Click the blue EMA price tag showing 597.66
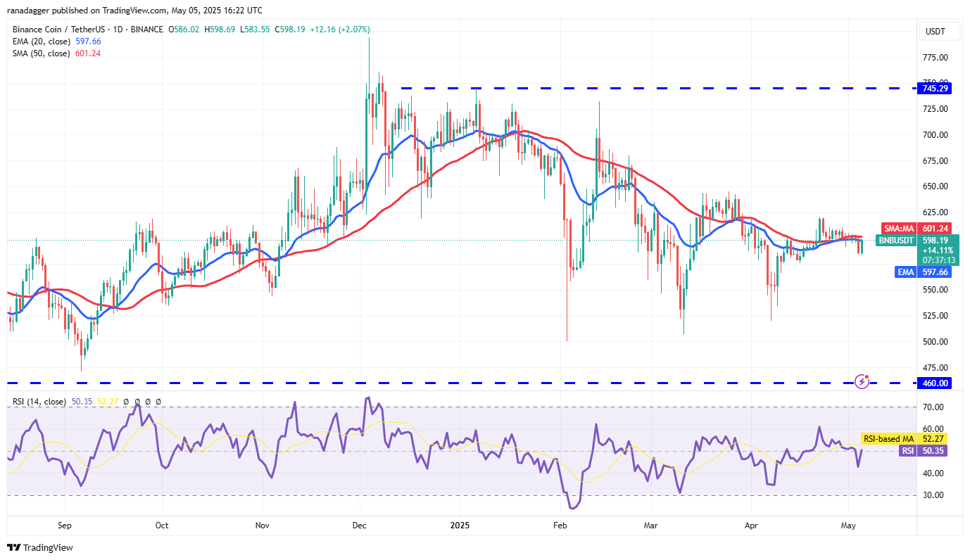The width and height of the screenshot is (970, 560). coord(923,272)
